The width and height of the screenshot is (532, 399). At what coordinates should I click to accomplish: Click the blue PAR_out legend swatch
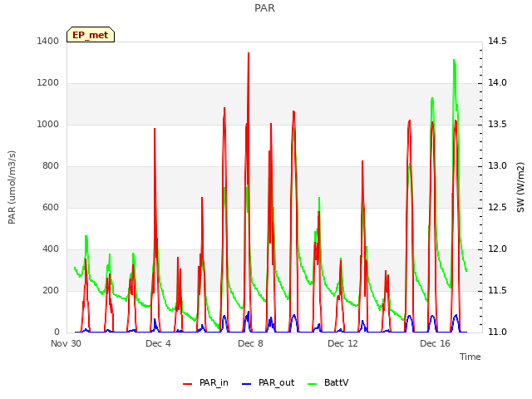247,384
